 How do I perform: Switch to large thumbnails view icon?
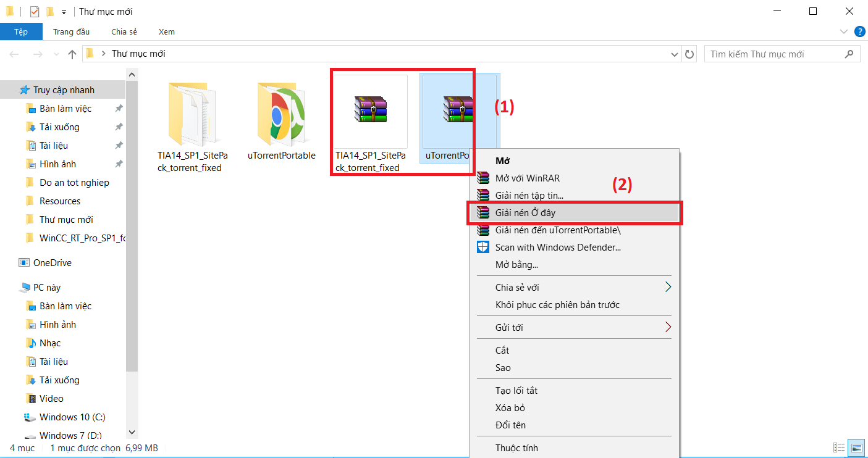pos(856,448)
